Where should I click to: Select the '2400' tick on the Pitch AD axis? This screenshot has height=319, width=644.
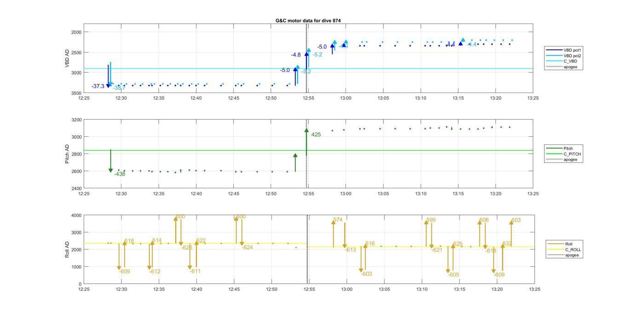click(76, 188)
